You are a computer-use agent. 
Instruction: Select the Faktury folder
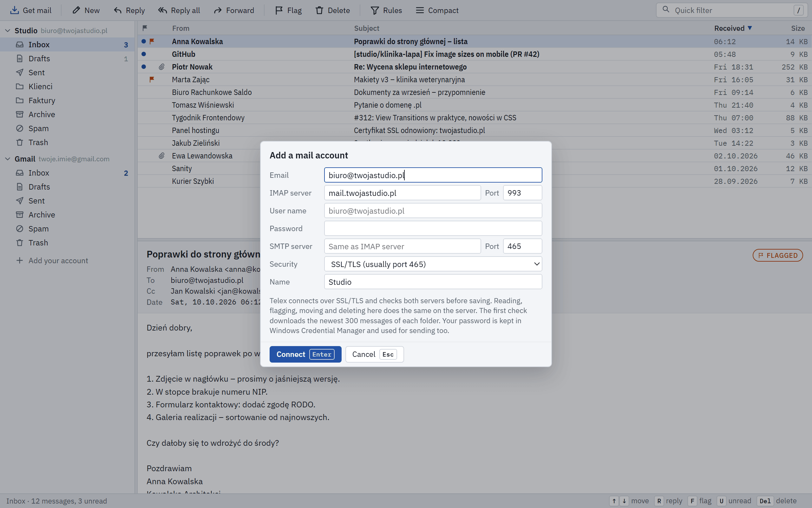coord(68,100)
